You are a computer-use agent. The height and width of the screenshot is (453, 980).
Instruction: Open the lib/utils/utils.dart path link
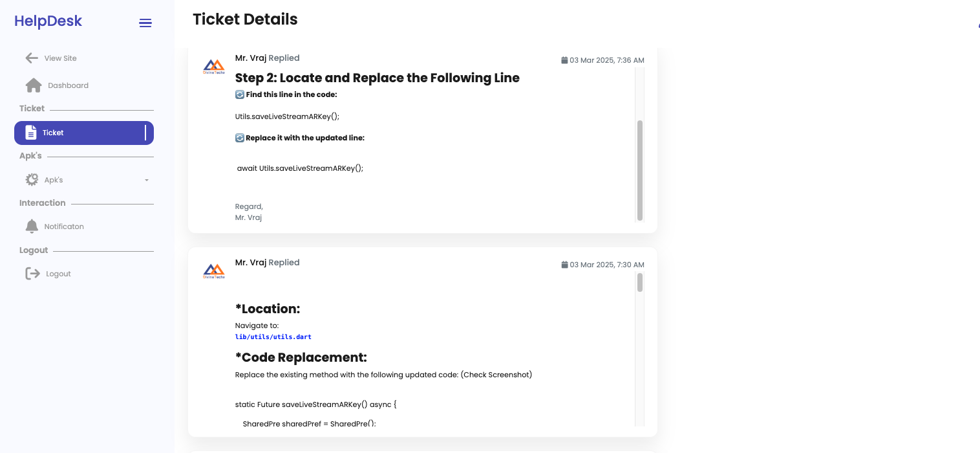(x=273, y=337)
